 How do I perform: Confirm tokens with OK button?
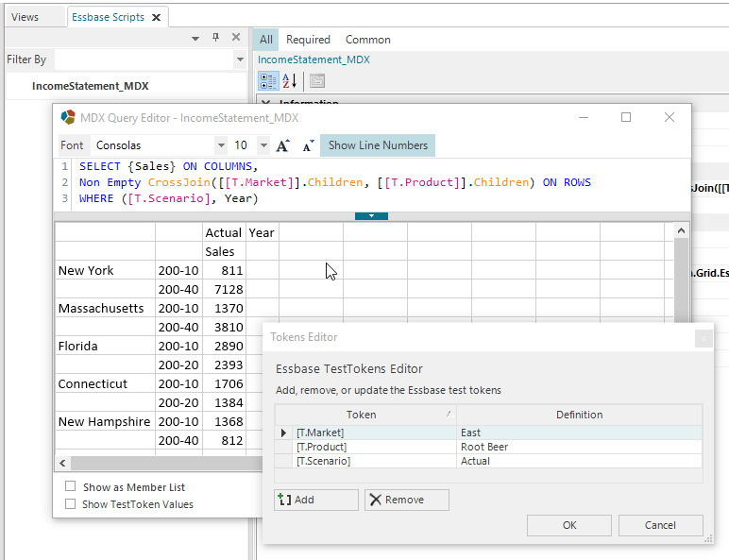[x=569, y=525]
